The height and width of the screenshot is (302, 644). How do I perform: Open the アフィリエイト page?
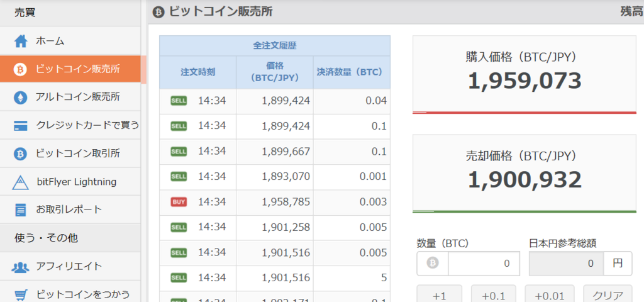pyautogui.click(x=70, y=266)
